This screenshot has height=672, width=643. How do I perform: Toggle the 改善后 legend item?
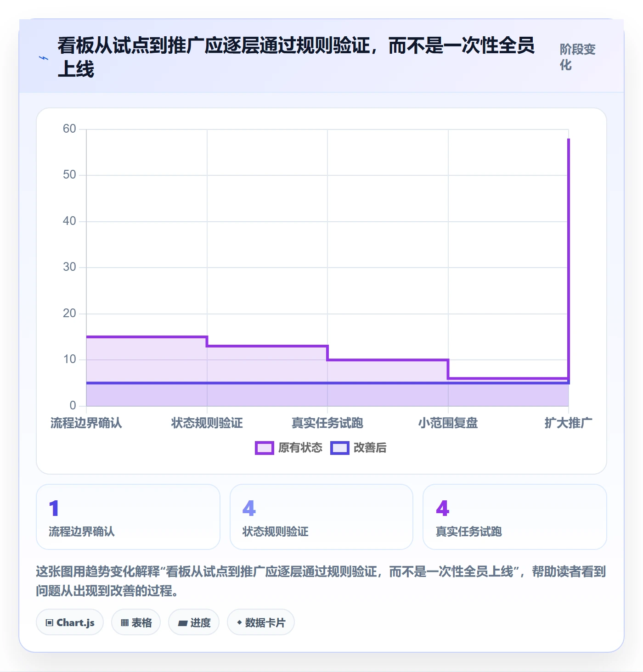click(358, 448)
